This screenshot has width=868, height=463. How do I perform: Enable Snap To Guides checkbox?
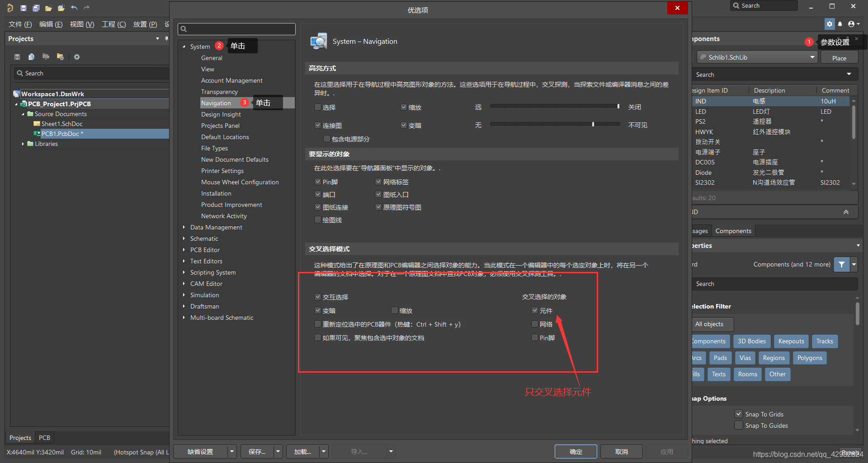pos(739,425)
